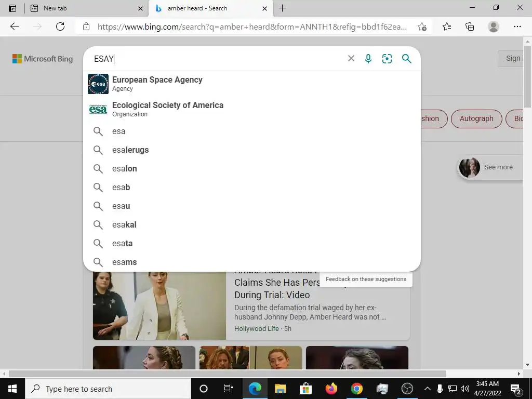The image size is (532, 399).
Task: Open braided hair side-profile thumbnail
Action: tap(144, 357)
